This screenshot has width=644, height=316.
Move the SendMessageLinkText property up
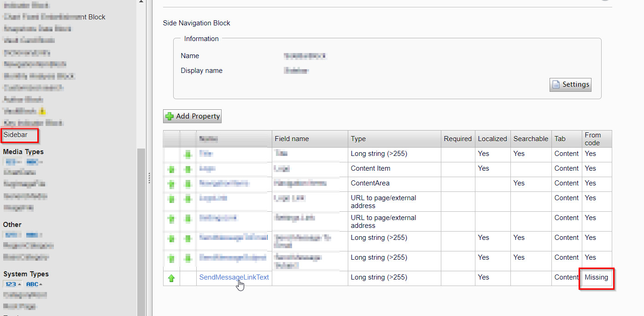pyautogui.click(x=171, y=278)
